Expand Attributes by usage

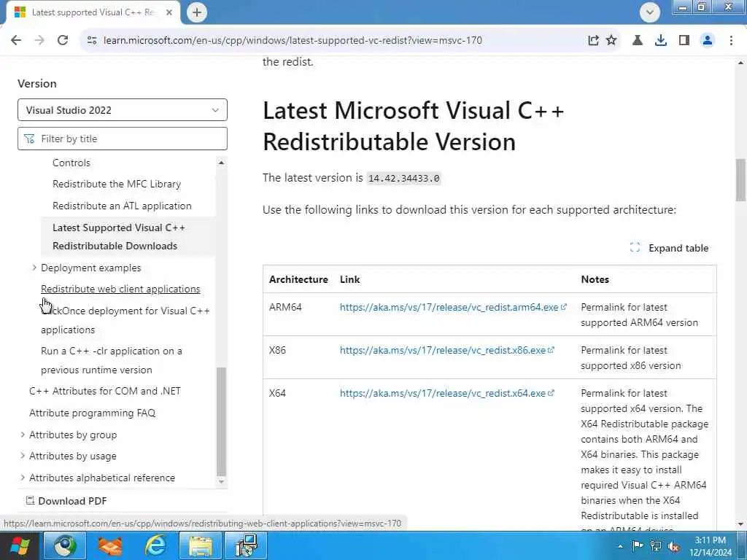[x=23, y=456]
